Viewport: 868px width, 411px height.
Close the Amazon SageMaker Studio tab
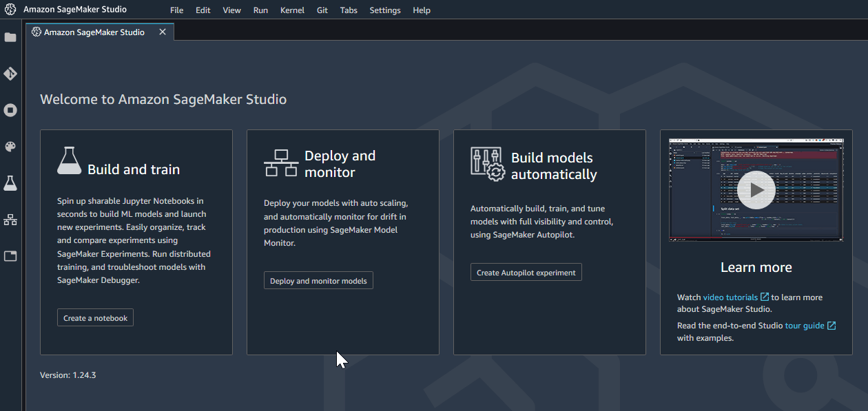pyautogui.click(x=163, y=32)
